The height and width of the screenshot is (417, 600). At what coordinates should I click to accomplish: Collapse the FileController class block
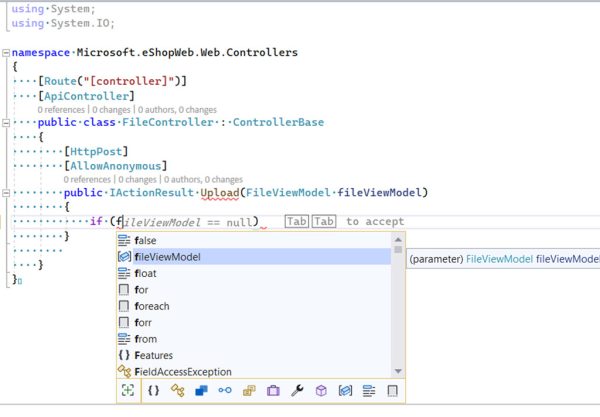(x=6, y=123)
